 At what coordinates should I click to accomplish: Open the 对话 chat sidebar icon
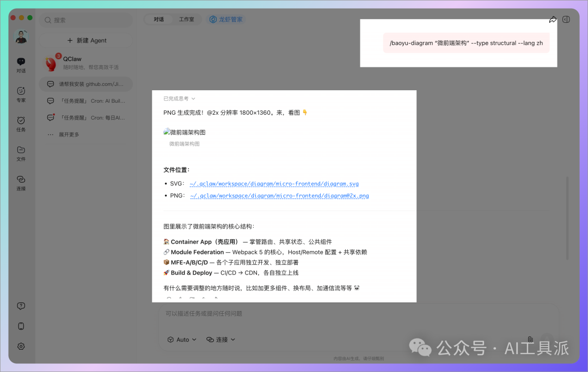(21, 64)
